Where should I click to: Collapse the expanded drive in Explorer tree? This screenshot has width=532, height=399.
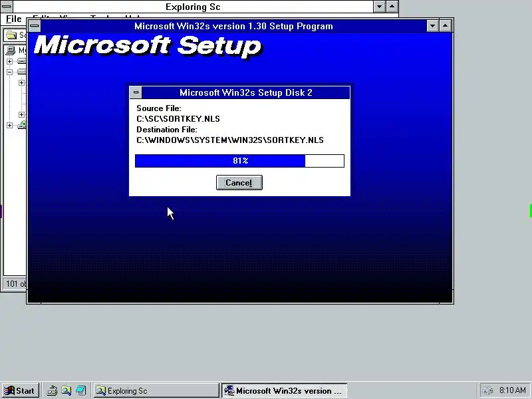(x=9, y=72)
